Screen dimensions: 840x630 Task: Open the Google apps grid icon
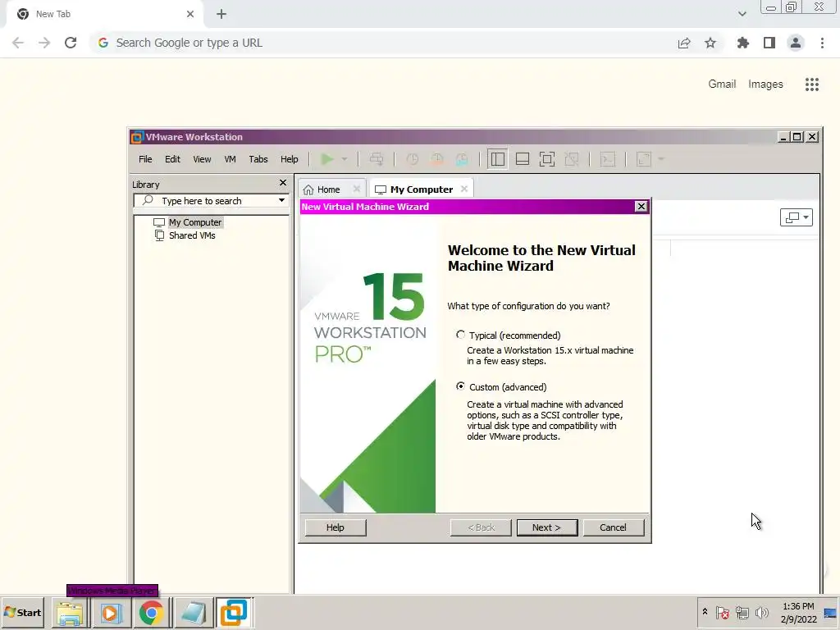pyautogui.click(x=812, y=84)
